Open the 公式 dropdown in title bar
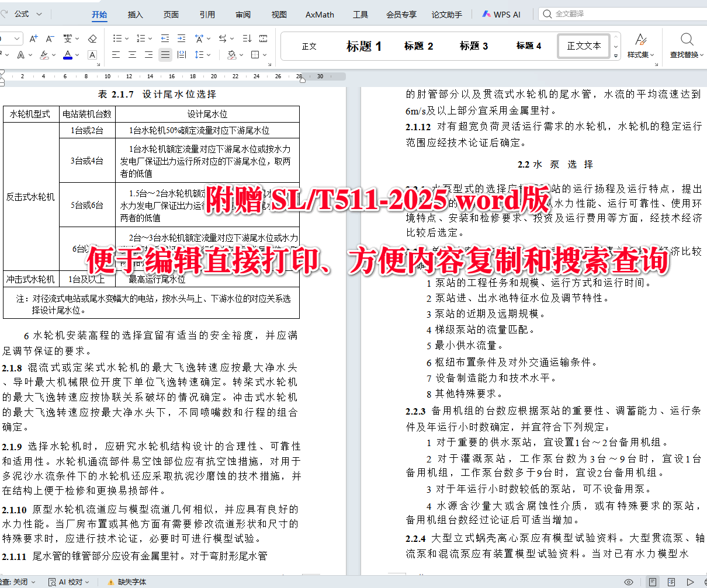This screenshot has width=707, height=588. pos(27,14)
